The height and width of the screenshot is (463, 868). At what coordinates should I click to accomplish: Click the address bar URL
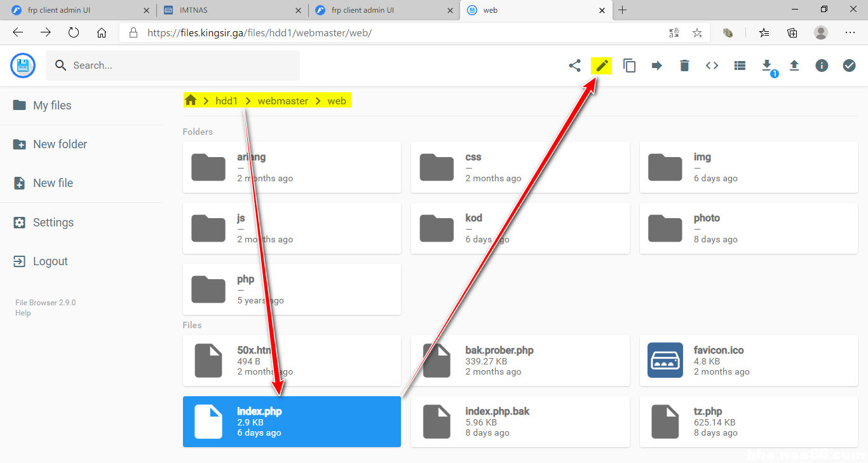pyautogui.click(x=259, y=32)
